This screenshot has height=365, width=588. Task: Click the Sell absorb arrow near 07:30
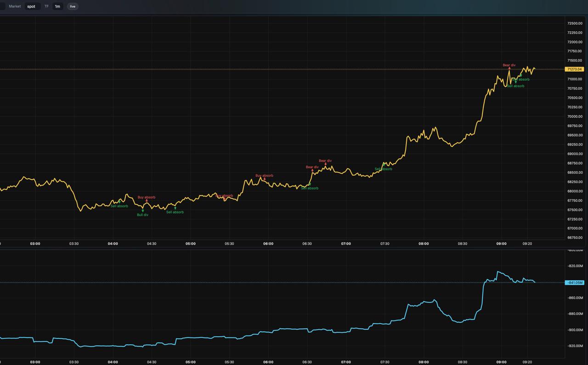coord(384,165)
